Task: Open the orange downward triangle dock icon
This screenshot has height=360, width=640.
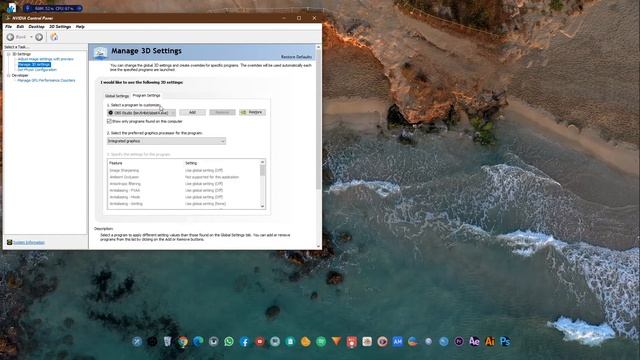Action: point(336,341)
